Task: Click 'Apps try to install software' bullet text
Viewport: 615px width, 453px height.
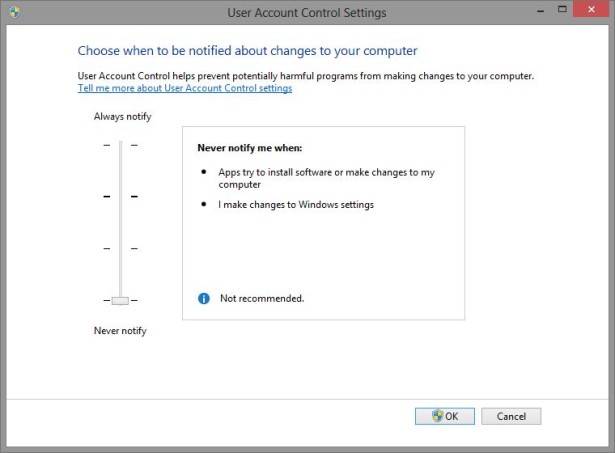Action: (326, 178)
